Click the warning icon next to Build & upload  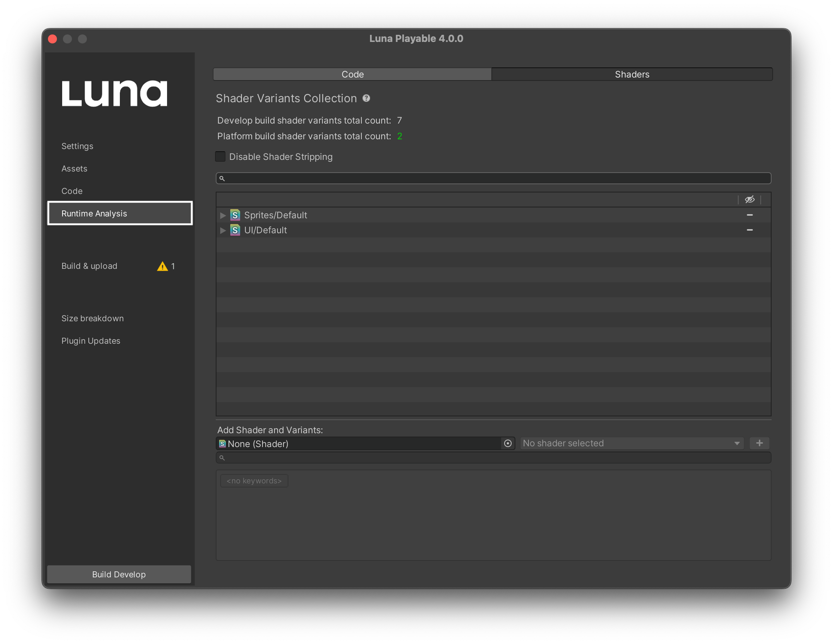point(163,266)
